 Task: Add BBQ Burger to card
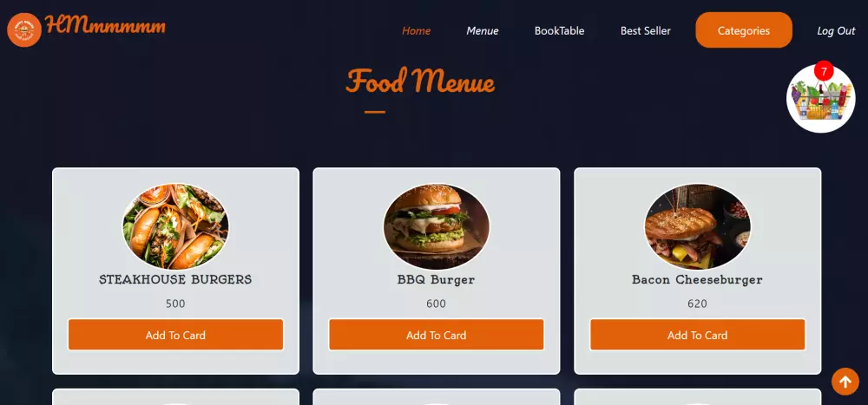click(x=437, y=335)
